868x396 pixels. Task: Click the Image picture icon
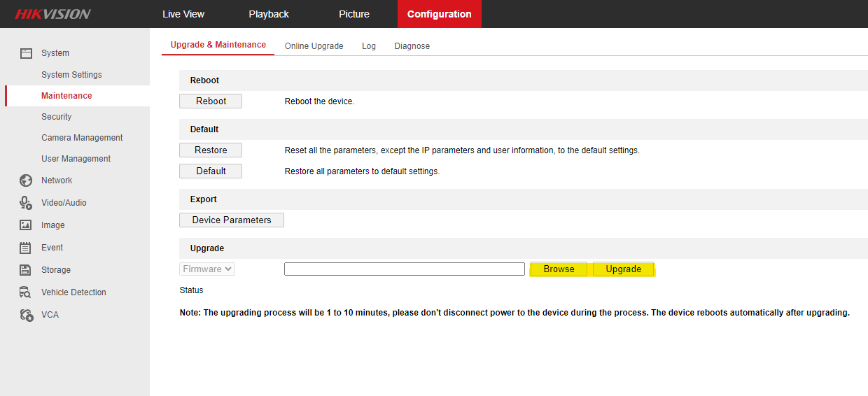[26, 225]
